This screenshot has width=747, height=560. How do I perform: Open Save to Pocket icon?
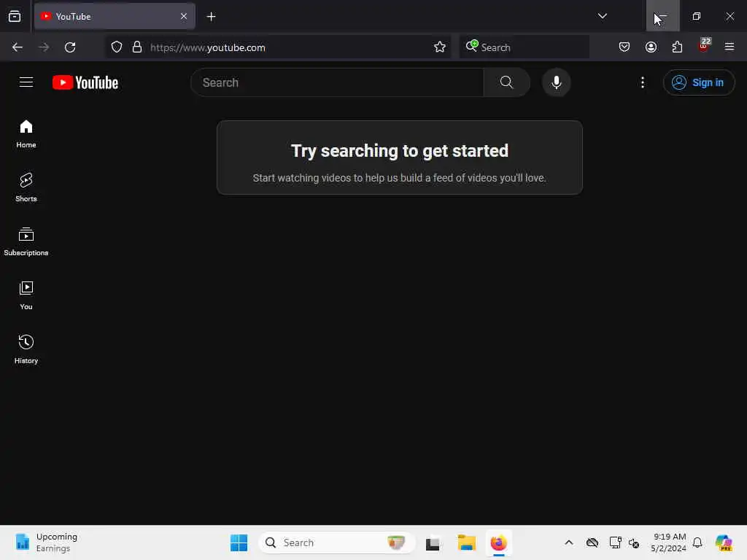tap(624, 47)
